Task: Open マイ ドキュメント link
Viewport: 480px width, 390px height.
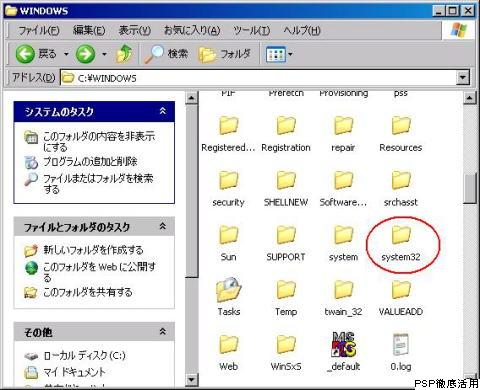Action: coord(74,372)
